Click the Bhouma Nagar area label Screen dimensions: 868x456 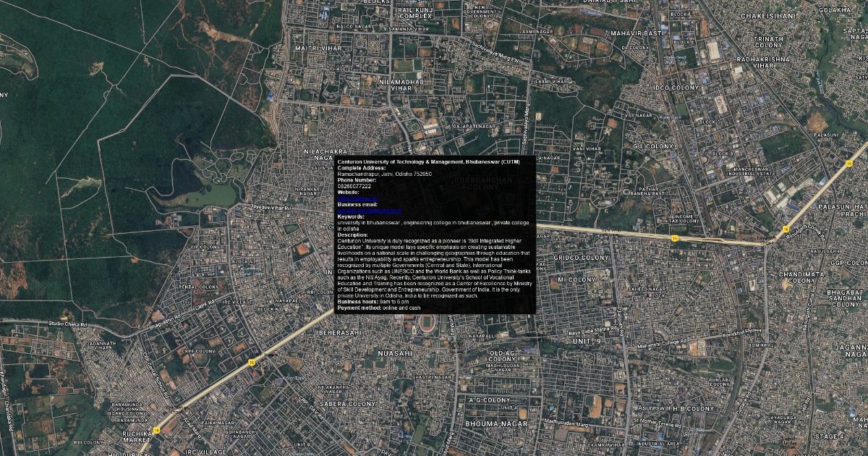point(491,423)
